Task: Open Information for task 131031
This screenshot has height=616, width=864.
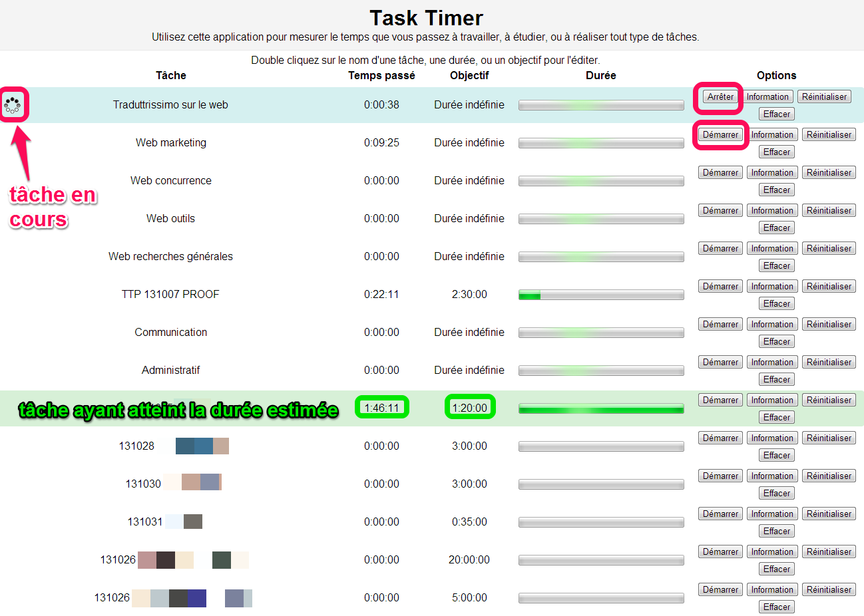Action: pyautogui.click(x=771, y=513)
